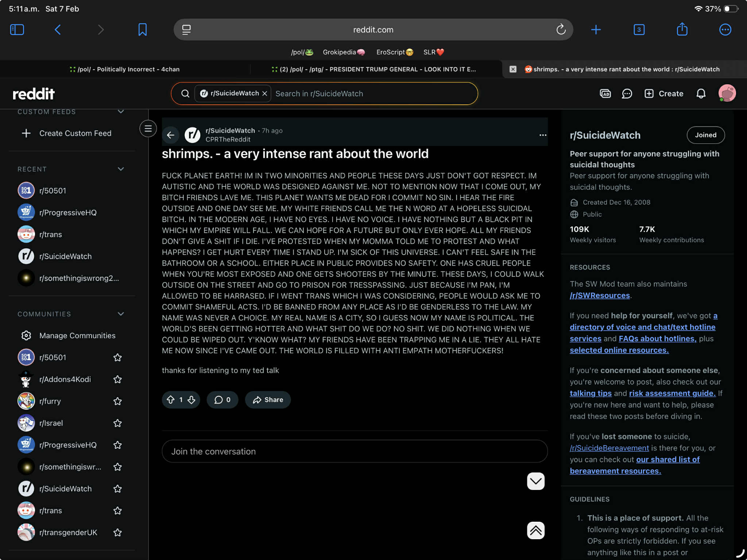Toggle favorite star for r/Israel

click(x=117, y=423)
